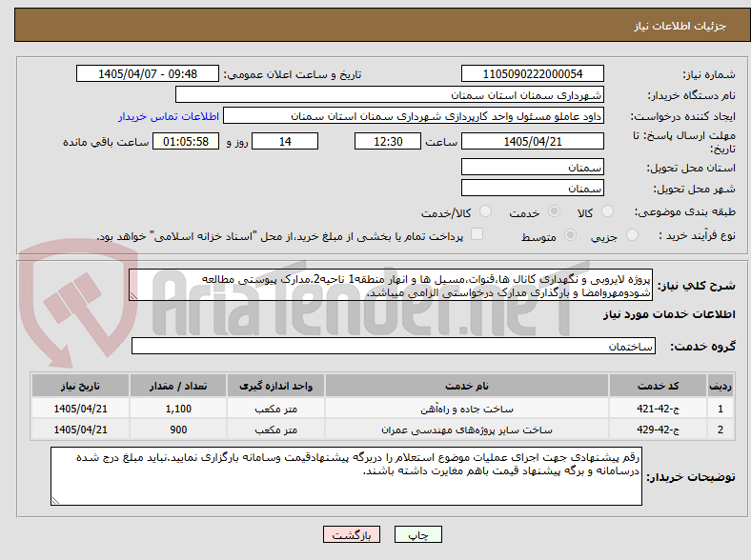Click the توضیحات خریدار text area
751x560 pixels.
(346, 476)
